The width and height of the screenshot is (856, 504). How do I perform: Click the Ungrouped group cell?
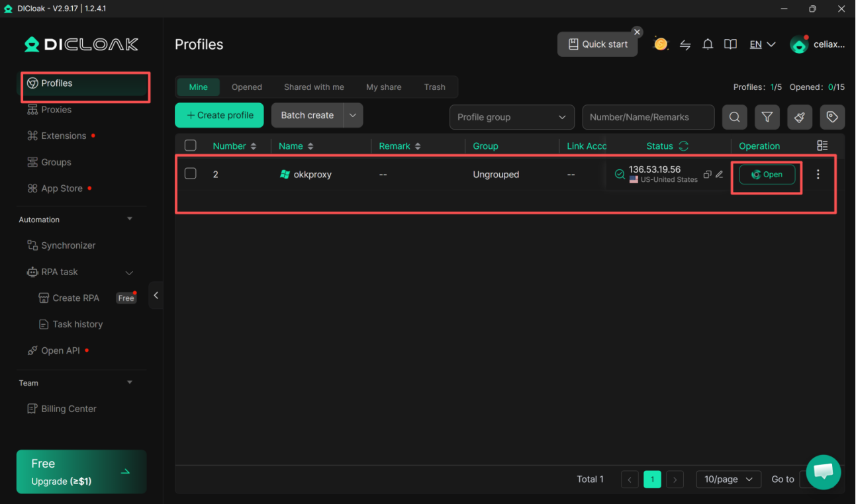(496, 175)
